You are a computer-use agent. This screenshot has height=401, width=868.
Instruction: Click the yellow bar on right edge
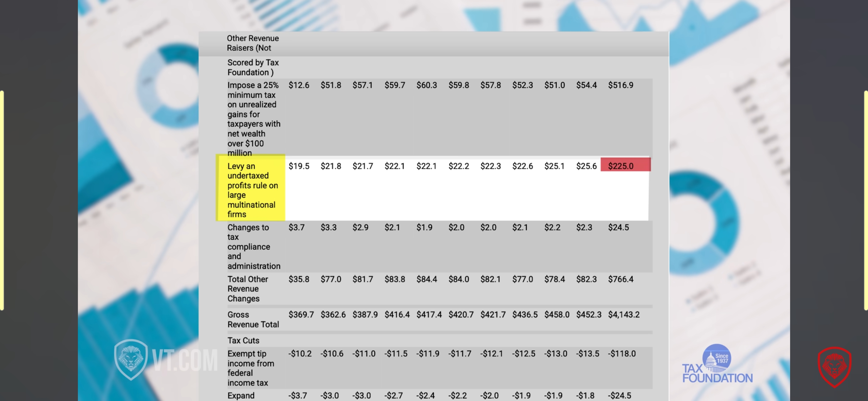(866, 200)
